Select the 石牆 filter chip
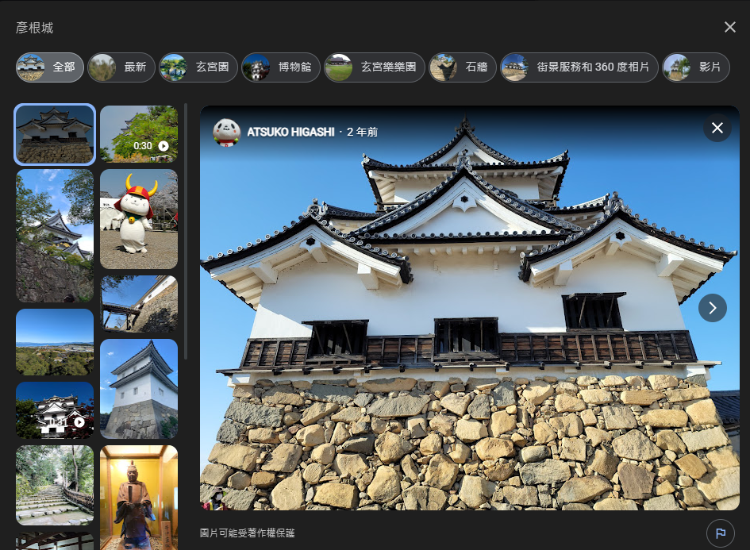Image resolution: width=750 pixels, height=550 pixels. click(x=463, y=67)
